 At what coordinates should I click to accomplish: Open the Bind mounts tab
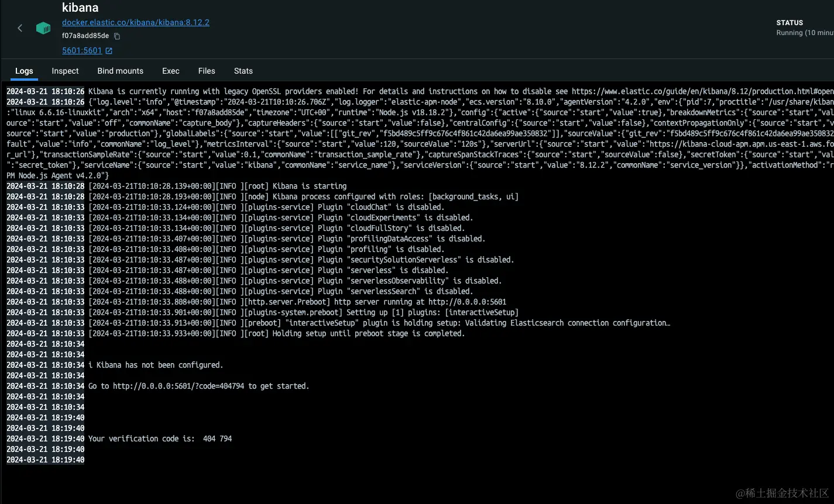click(120, 71)
